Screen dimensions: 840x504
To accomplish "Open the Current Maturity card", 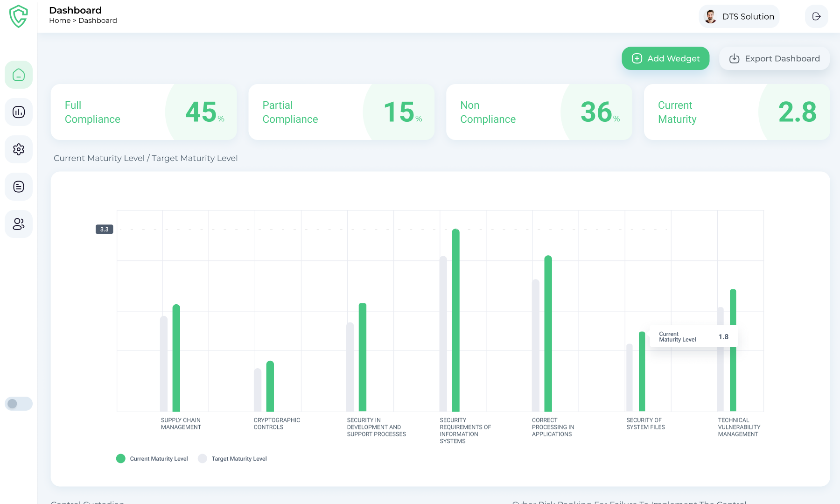I will pos(736,112).
